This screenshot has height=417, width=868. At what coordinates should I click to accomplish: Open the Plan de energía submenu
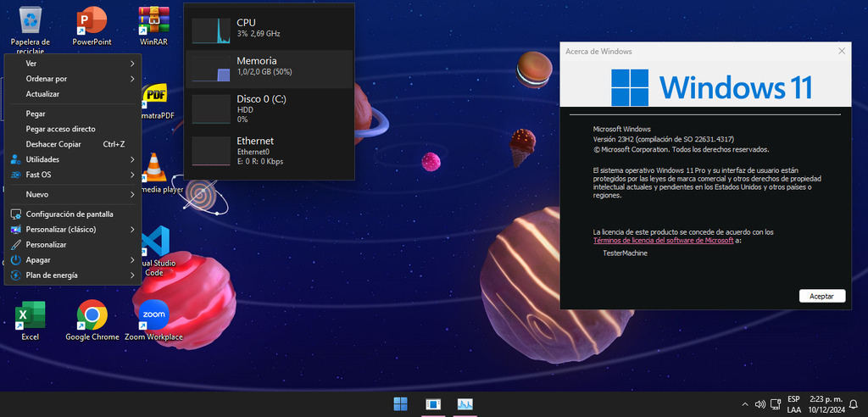pos(72,275)
